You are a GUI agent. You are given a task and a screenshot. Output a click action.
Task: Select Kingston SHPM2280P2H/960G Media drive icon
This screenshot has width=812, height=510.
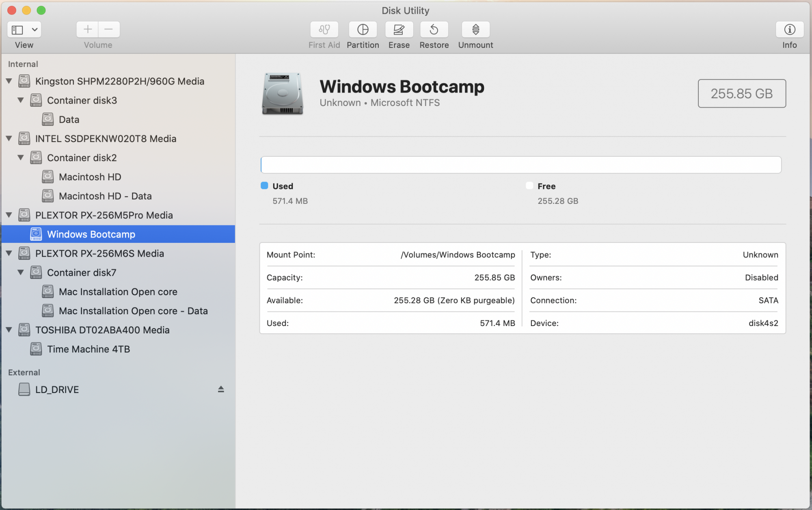click(x=24, y=81)
